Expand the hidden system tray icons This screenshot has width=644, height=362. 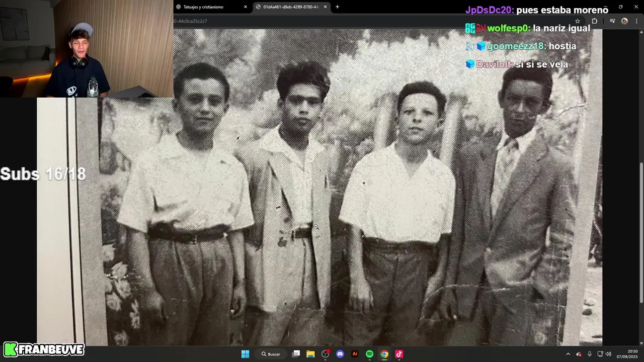tap(568, 354)
